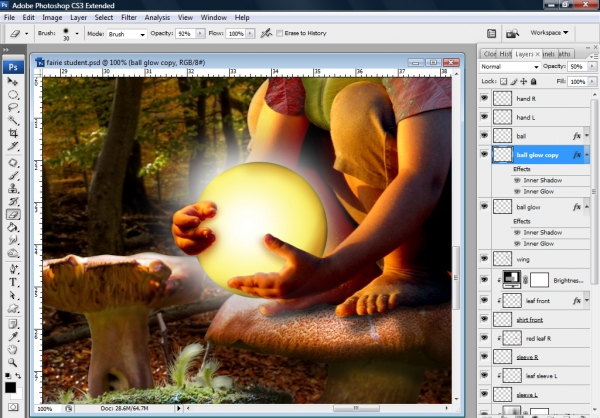Hide the wing layer
The width and height of the screenshot is (600, 418).
[484, 258]
